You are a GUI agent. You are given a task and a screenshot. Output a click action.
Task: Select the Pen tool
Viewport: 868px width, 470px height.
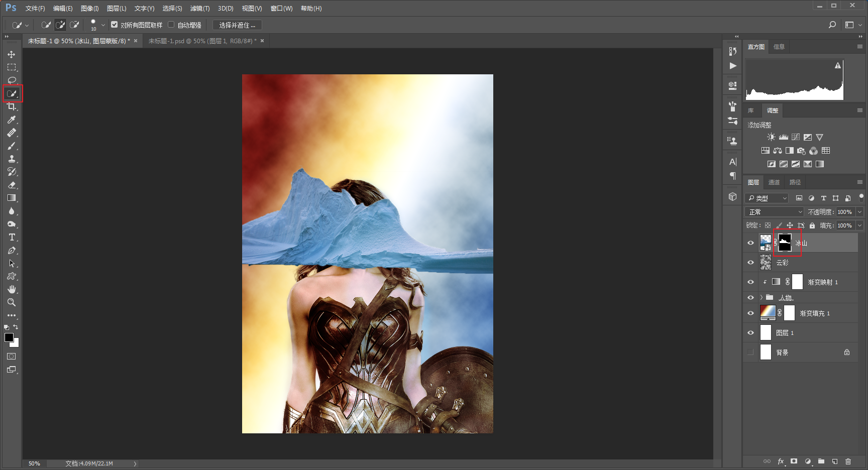(x=12, y=250)
